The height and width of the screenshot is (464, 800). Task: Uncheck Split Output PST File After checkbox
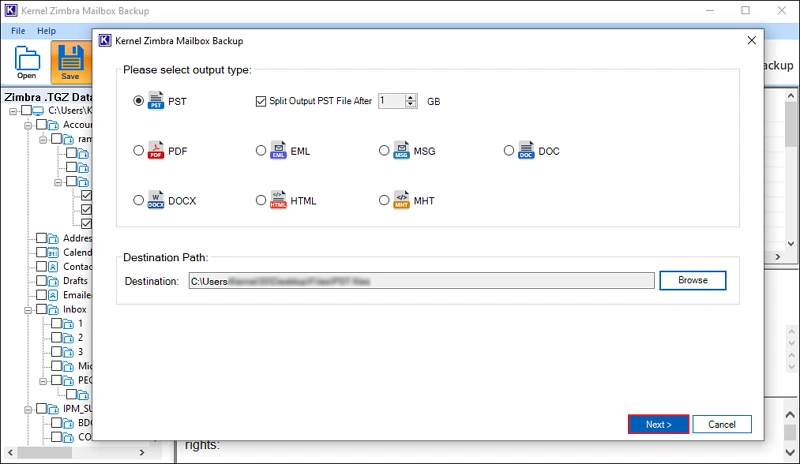click(x=261, y=101)
